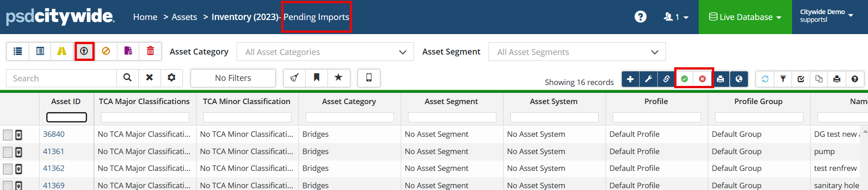The height and width of the screenshot is (190, 868).
Task: Open the Live Database dropdown
Action: 745,17
